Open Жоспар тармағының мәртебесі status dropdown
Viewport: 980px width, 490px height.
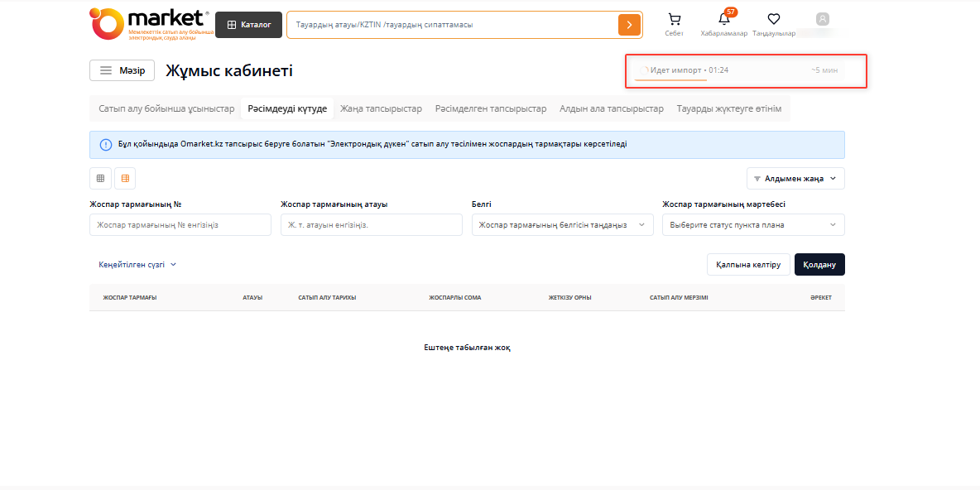point(753,225)
